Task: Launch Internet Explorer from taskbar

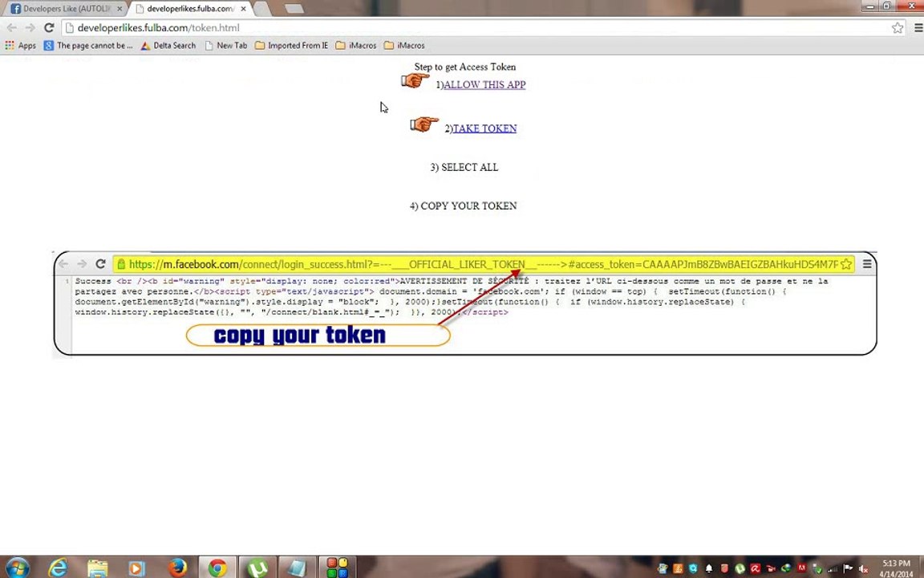Action: coord(58,568)
